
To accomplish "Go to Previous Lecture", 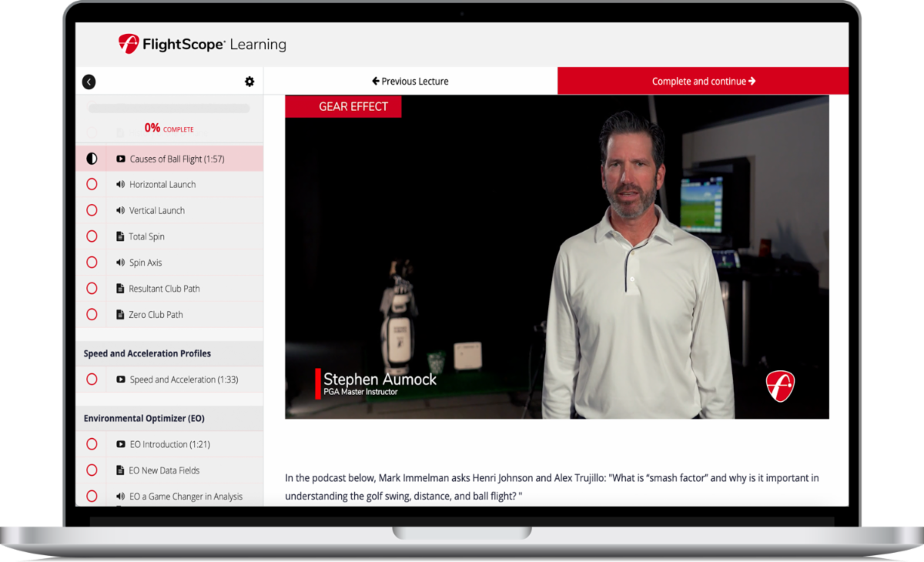I will (410, 81).
